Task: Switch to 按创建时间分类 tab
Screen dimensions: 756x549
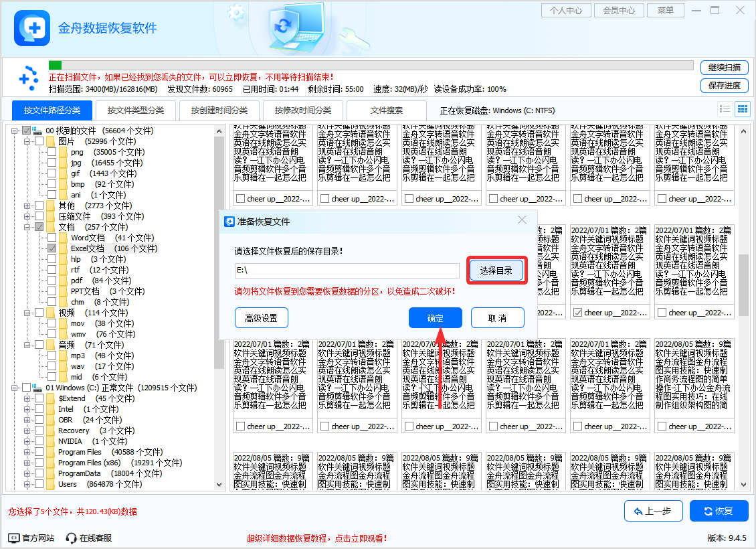Action: (x=219, y=110)
